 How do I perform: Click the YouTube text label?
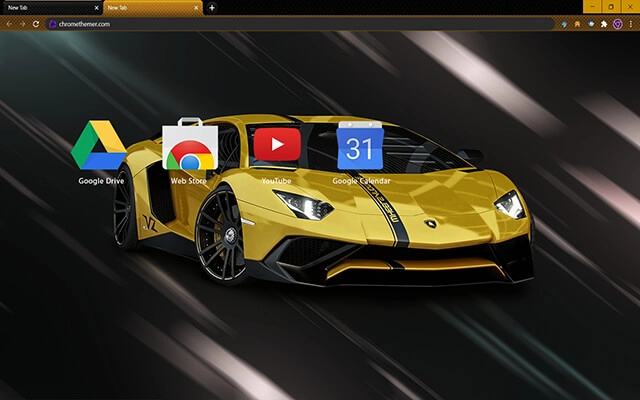276,181
